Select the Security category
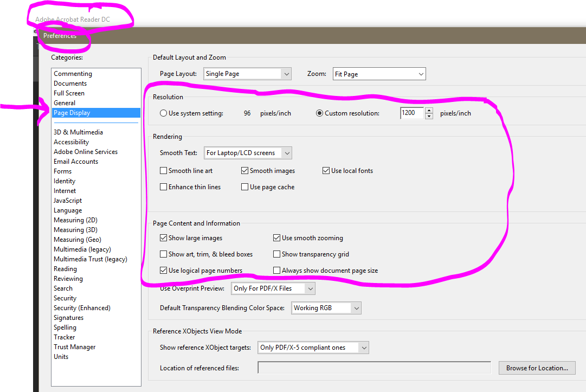Viewport: 586px width, 392px height. pyautogui.click(x=65, y=298)
